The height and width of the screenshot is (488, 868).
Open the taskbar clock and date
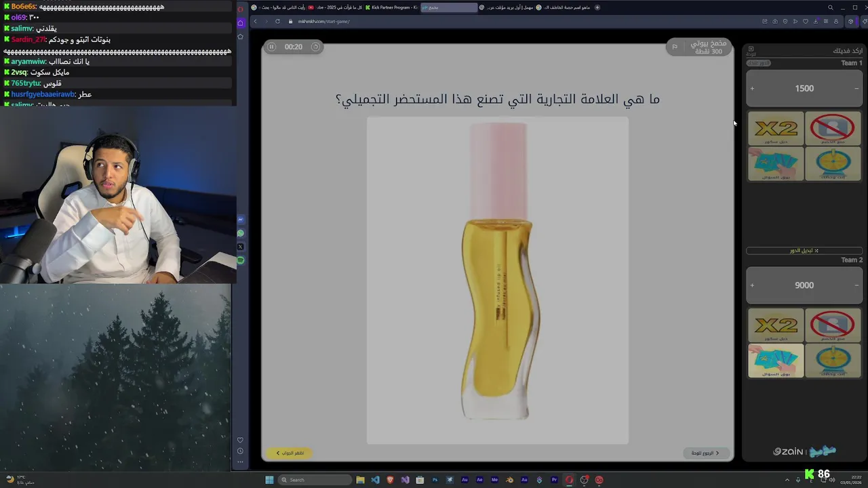(x=851, y=480)
